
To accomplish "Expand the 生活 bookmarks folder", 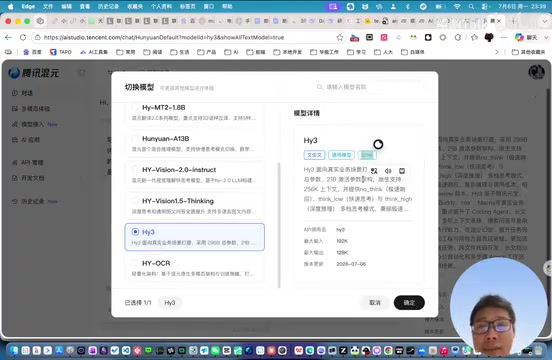I will [180, 52].
